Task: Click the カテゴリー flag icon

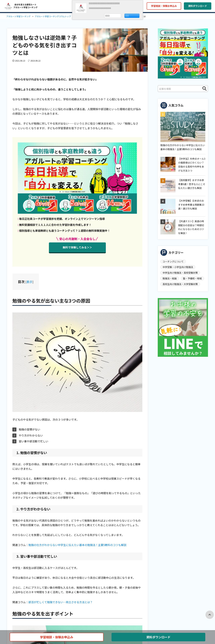Action: point(163,252)
